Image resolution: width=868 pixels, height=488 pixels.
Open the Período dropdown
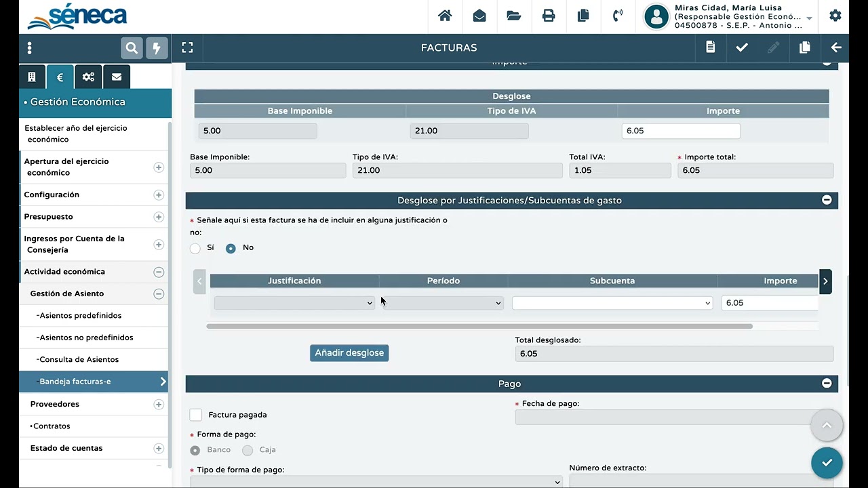tap(443, 303)
